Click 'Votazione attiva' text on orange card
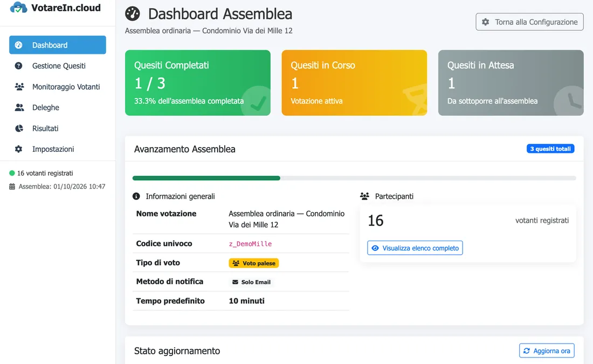 [x=316, y=101]
